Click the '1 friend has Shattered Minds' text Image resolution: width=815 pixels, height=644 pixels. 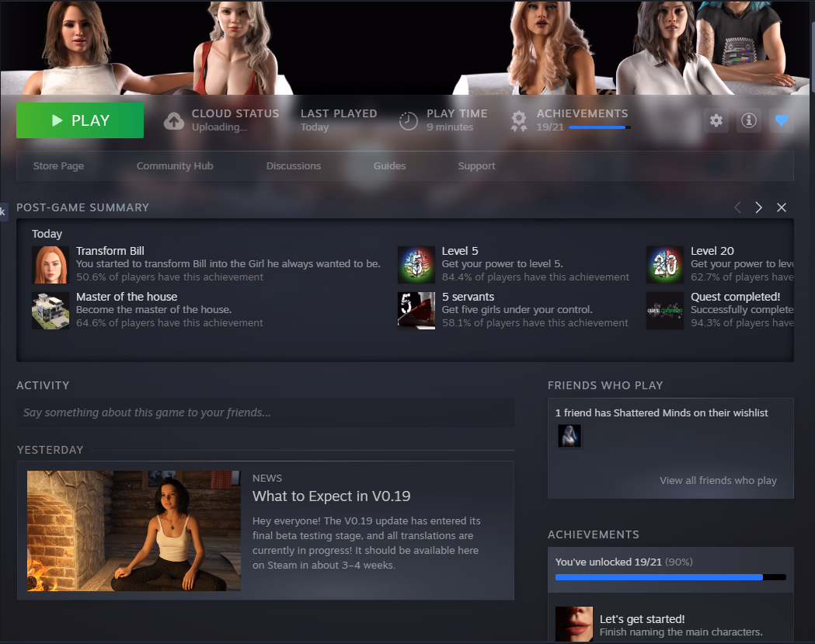pyautogui.click(x=662, y=413)
